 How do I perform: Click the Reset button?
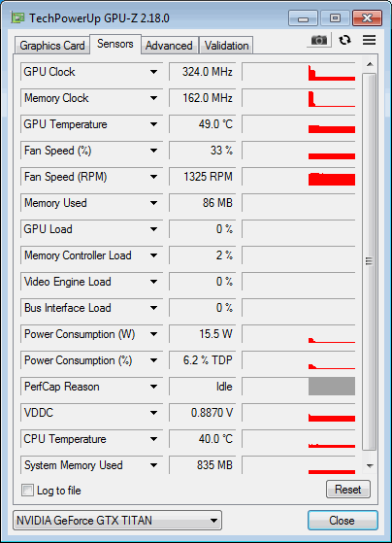point(348,490)
